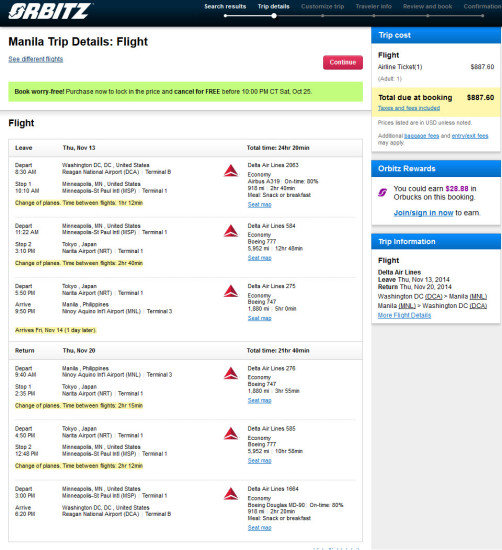Select the Trip details step
The height and width of the screenshot is (550, 502).
pos(274,6)
